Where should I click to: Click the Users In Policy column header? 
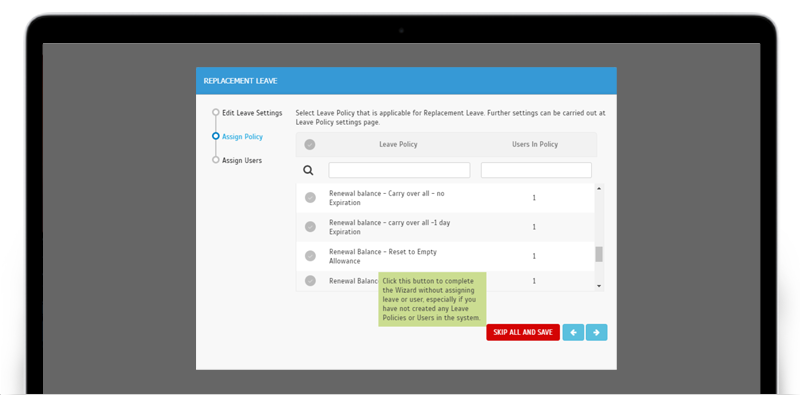(x=535, y=144)
